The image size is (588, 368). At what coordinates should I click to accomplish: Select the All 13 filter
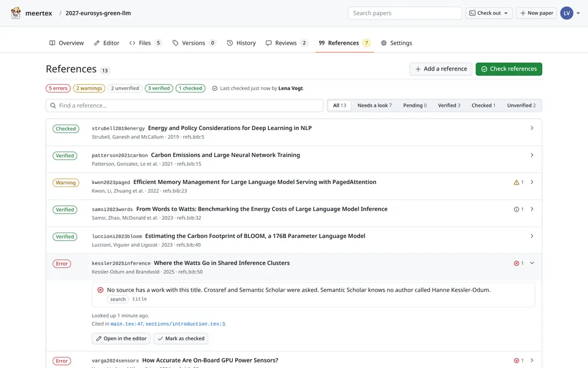coord(339,106)
